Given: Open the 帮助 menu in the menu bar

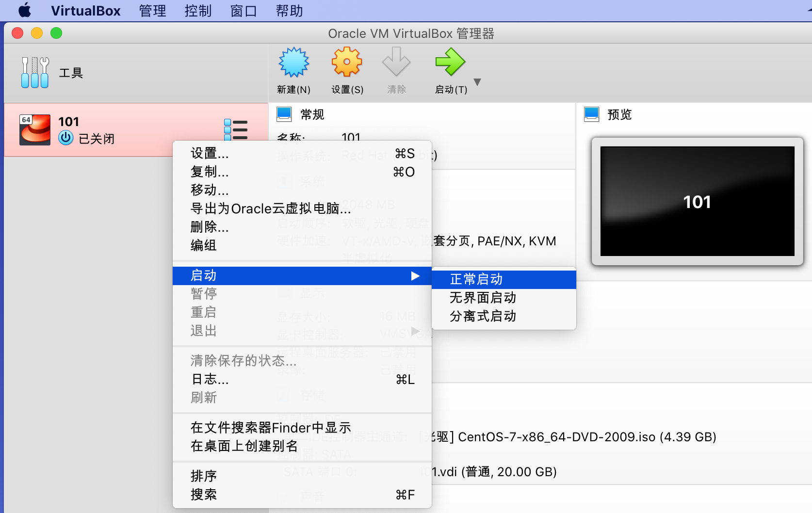Looking at the screenshot, I should pyautogui.click(x=289, y=11).
